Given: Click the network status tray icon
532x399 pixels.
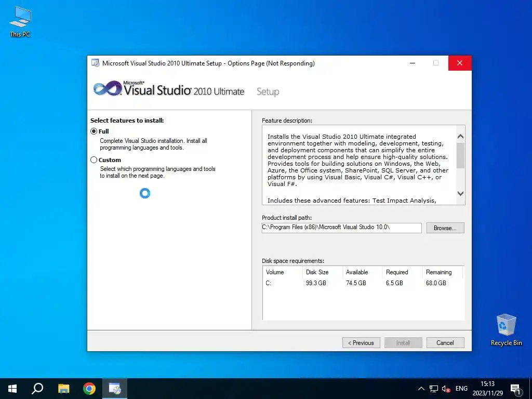Looking at the screenshot, I should (x=434, y=389).
